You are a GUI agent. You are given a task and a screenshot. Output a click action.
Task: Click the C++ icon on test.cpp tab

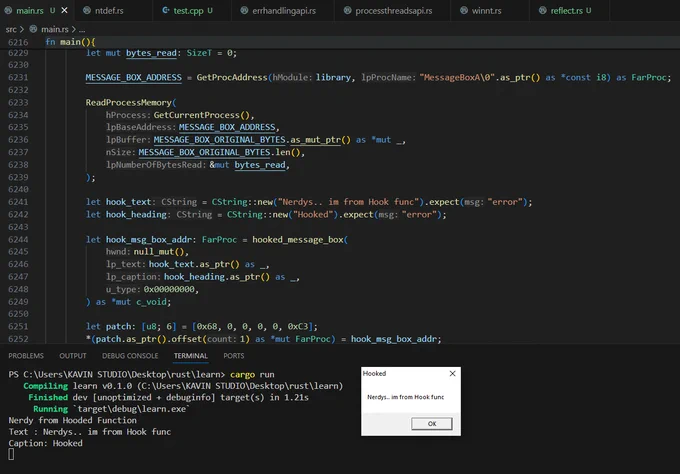[165, 10]
